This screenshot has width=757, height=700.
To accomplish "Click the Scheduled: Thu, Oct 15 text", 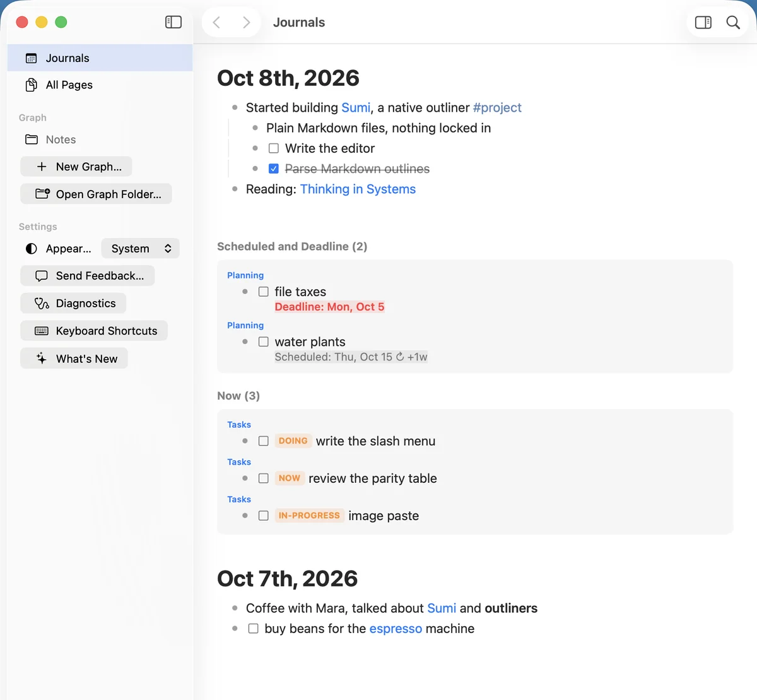I will click(333, 357).
